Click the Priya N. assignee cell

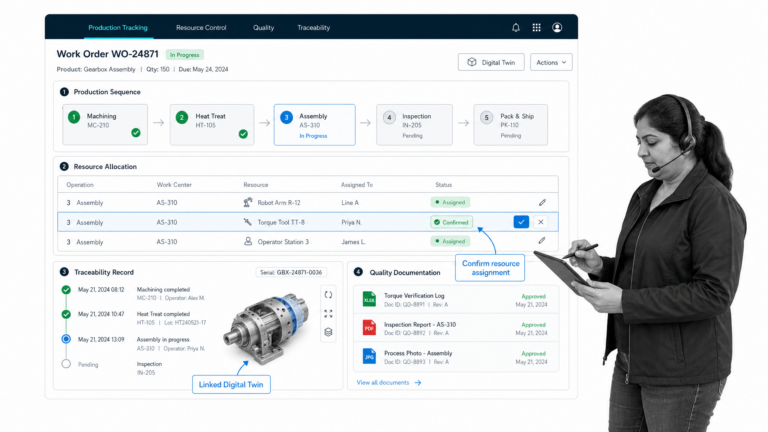coord(352,222)
